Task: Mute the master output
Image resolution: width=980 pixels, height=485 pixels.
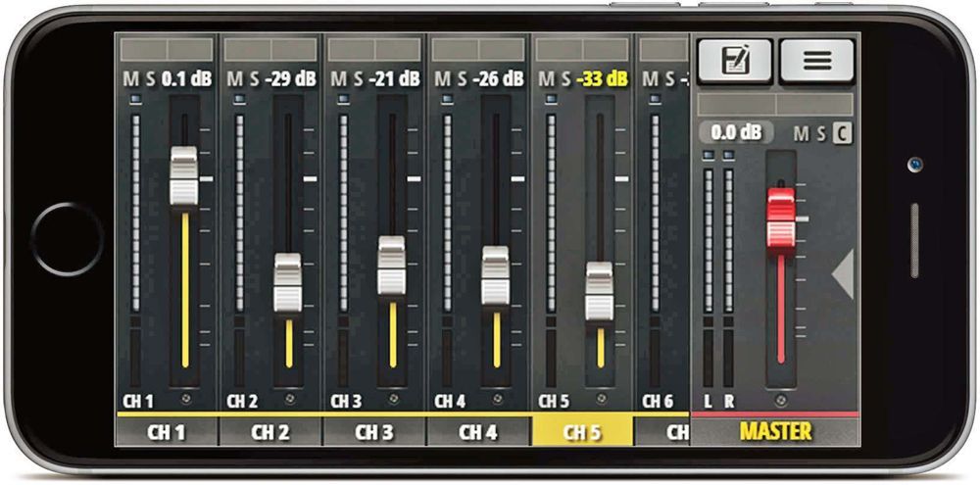Action: pos(802,132)
